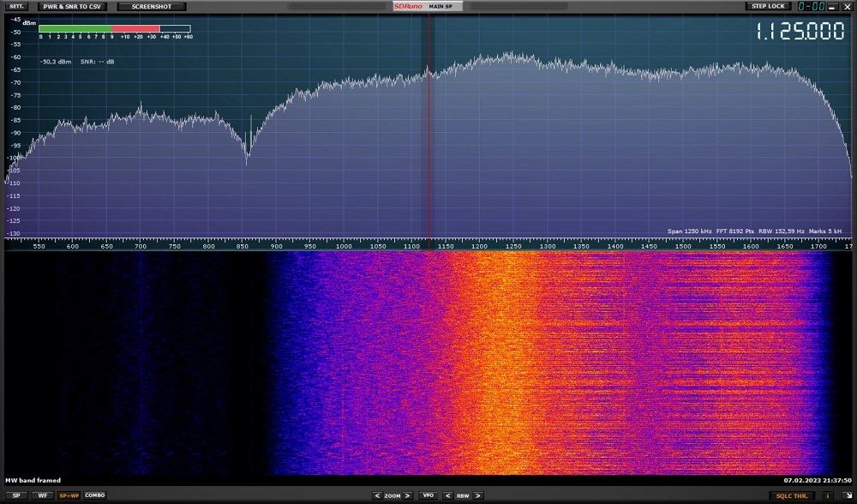Viewport: 857px width, 504px height.
Task: Open the SETT. settings panel
Action: pyautogui.click(x=16, y=6)
